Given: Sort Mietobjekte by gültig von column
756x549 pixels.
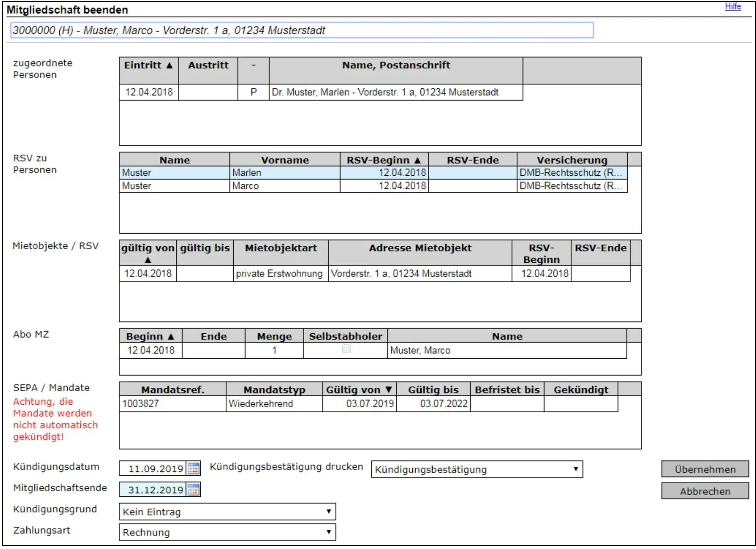Looking at the screenshot, I should [x=148, y=253].
